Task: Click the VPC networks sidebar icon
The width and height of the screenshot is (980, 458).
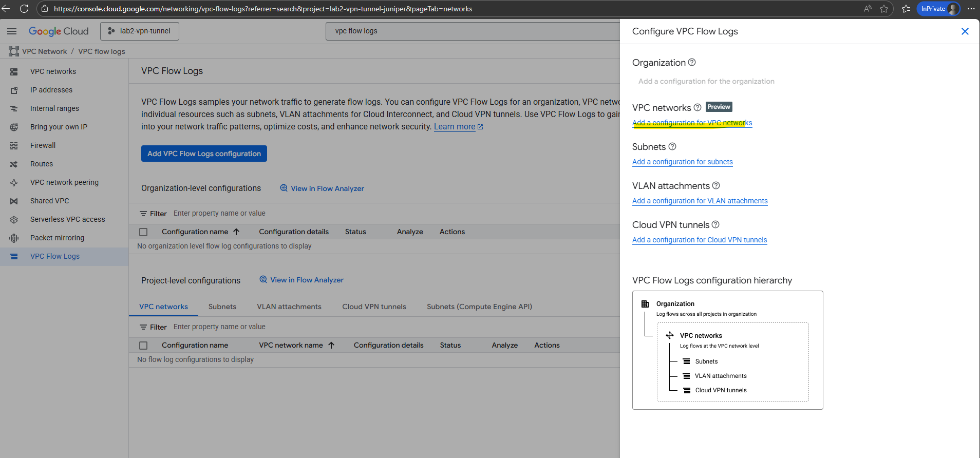Action: click(x=14, y=72)
